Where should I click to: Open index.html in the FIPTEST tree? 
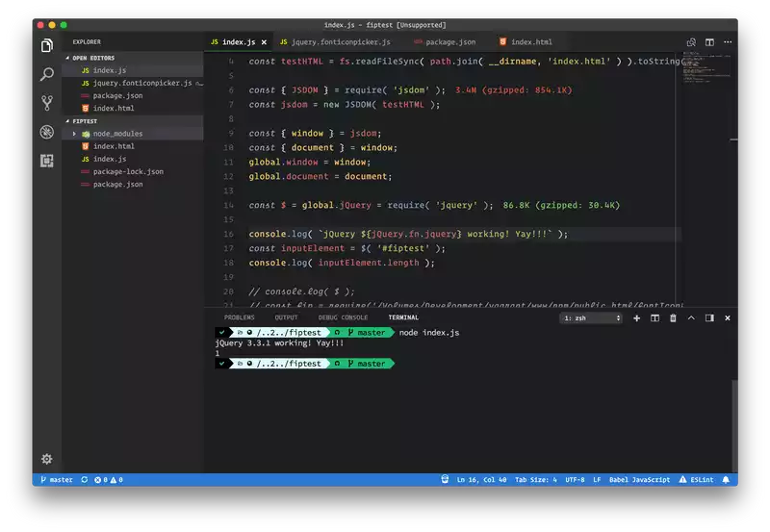(x=133, y=146)
